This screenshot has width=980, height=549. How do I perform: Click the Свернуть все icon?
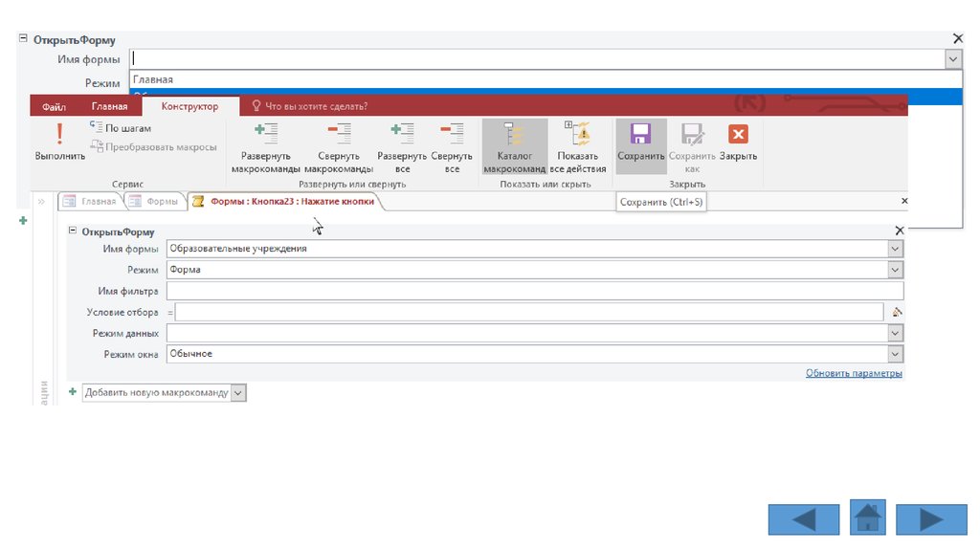(451, 134)
